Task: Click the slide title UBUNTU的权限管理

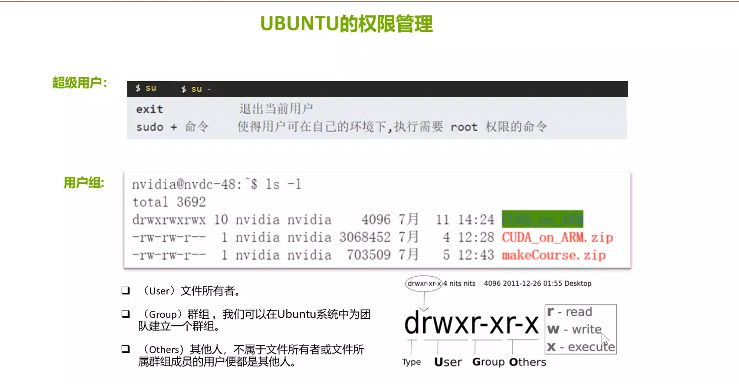Action: click(x=346, y=24)
